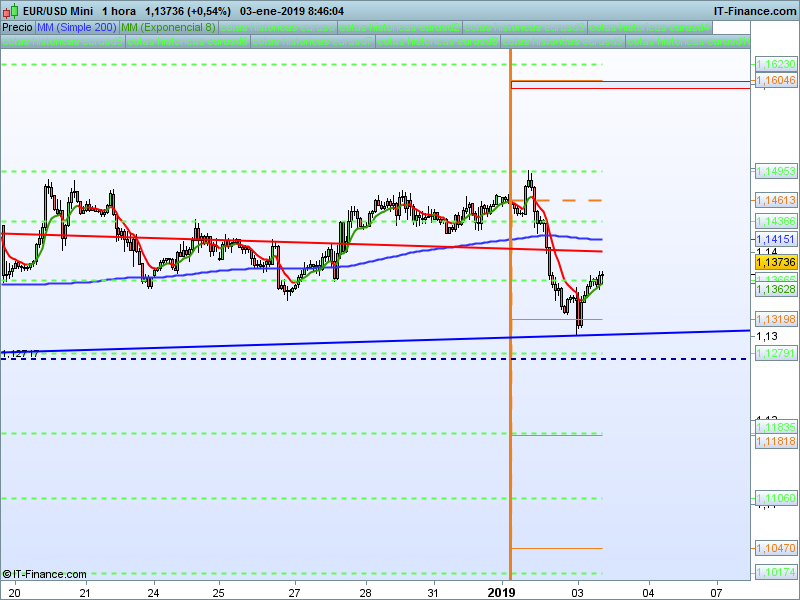Image resolution: width=800 pixels, height=600 pixels.
Task: Click the 1,12791 green price label
Action: [776, 353]
